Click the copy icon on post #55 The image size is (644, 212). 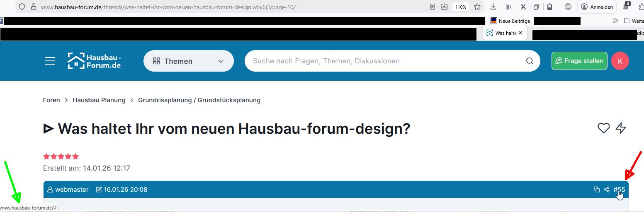(597, 190)
